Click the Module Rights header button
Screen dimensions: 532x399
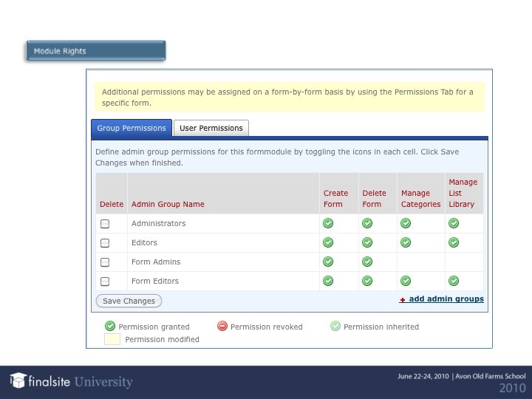[96, 51]
